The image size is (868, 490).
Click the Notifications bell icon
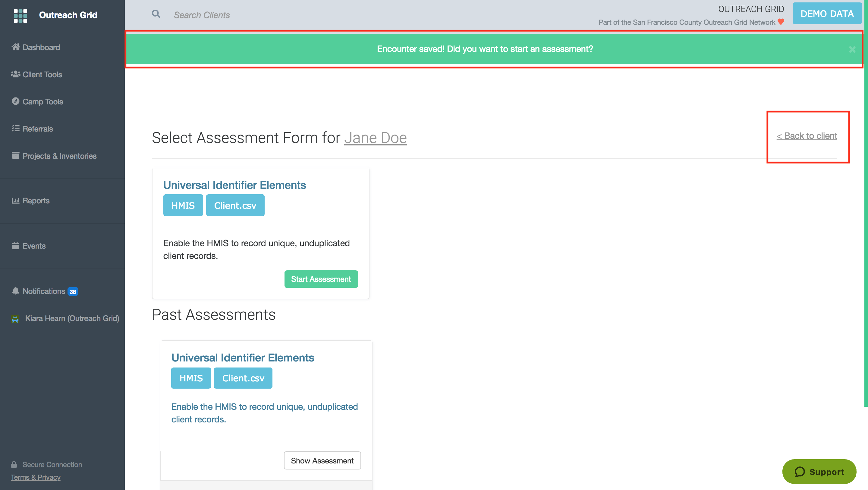(15, 291)
